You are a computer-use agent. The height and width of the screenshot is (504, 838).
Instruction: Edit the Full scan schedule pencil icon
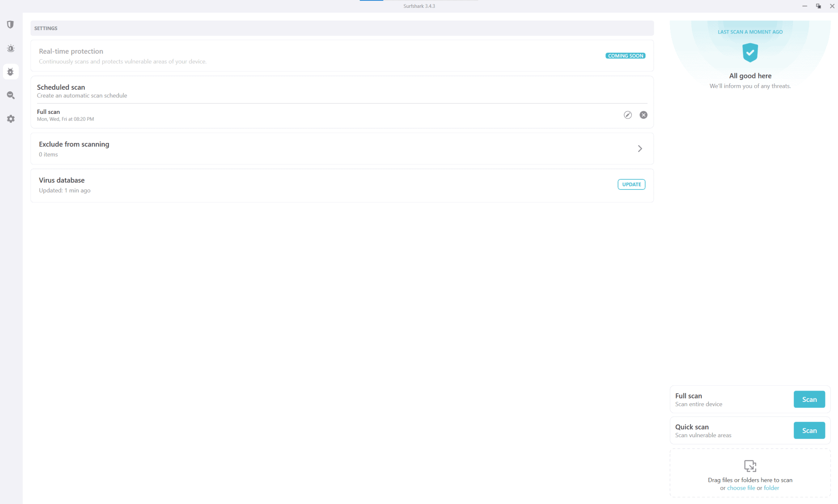(x=628, y=115)
